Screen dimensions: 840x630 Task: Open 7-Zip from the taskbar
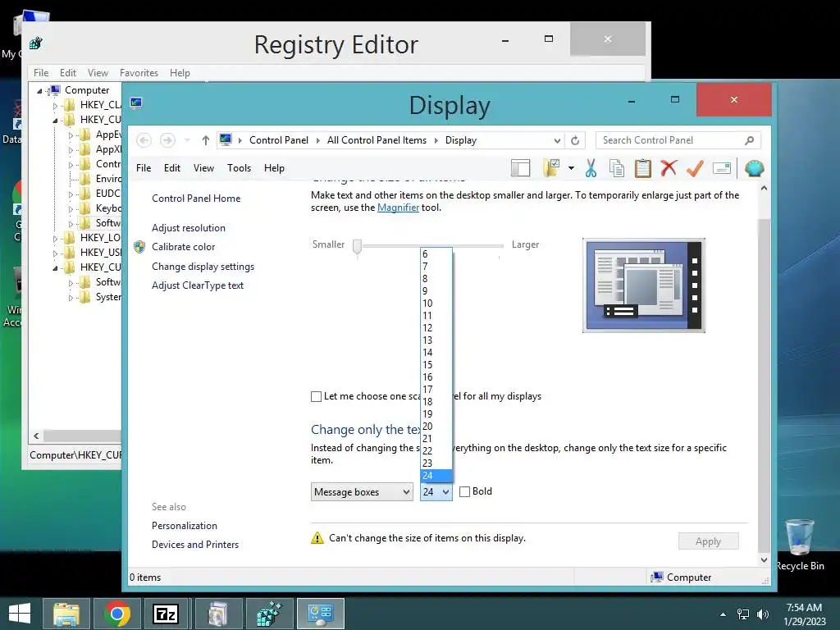coord(165,614)
